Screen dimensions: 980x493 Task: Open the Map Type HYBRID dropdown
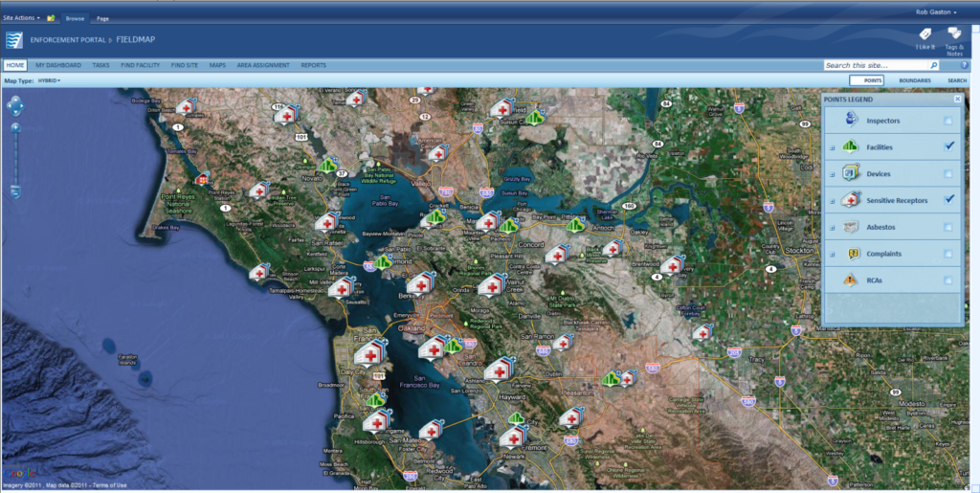coord(49,80)
